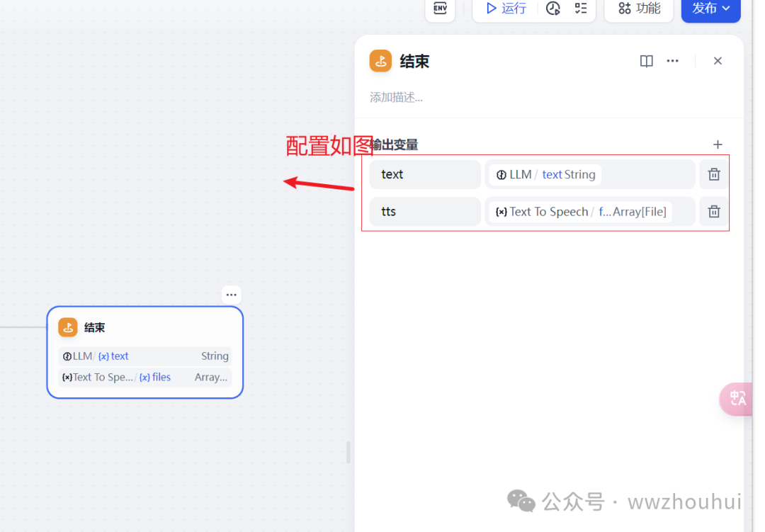Open the three-dot menu above the 结束 canvas node

(232, 295)
